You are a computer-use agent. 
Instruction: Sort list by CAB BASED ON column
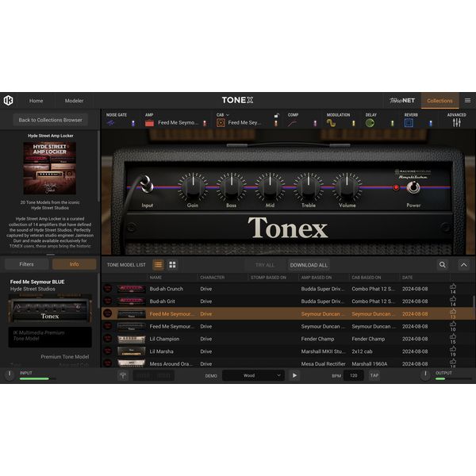click(367, 278)
